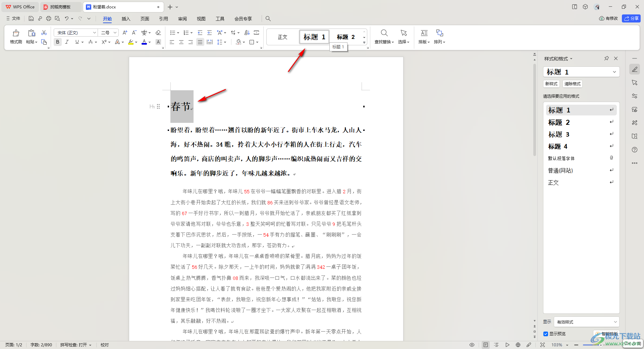Click the Sort (A-Z) icon
The image size is (644, 349).
pos(247,33)
